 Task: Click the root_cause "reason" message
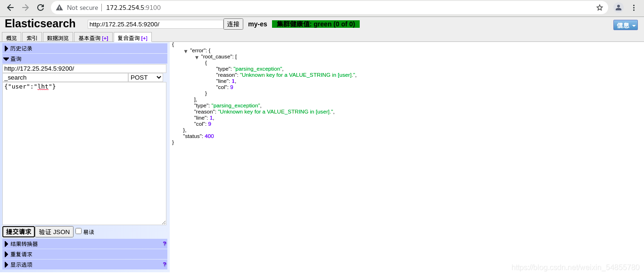[x=298, y=75]
